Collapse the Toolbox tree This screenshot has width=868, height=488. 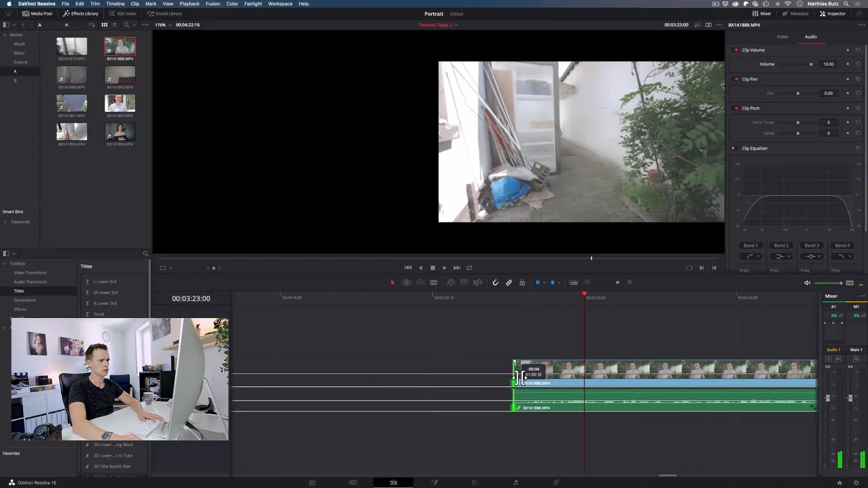click(x=5, y=263)
